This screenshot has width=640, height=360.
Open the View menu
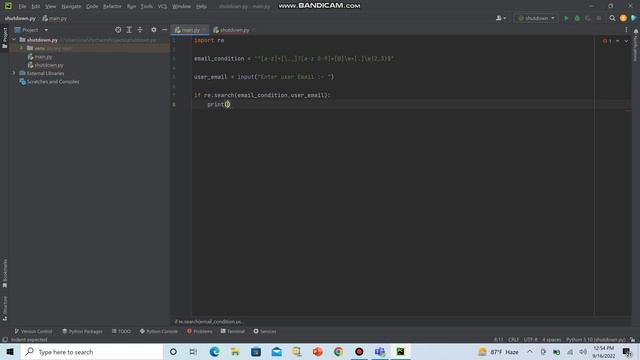click(51, 7)
